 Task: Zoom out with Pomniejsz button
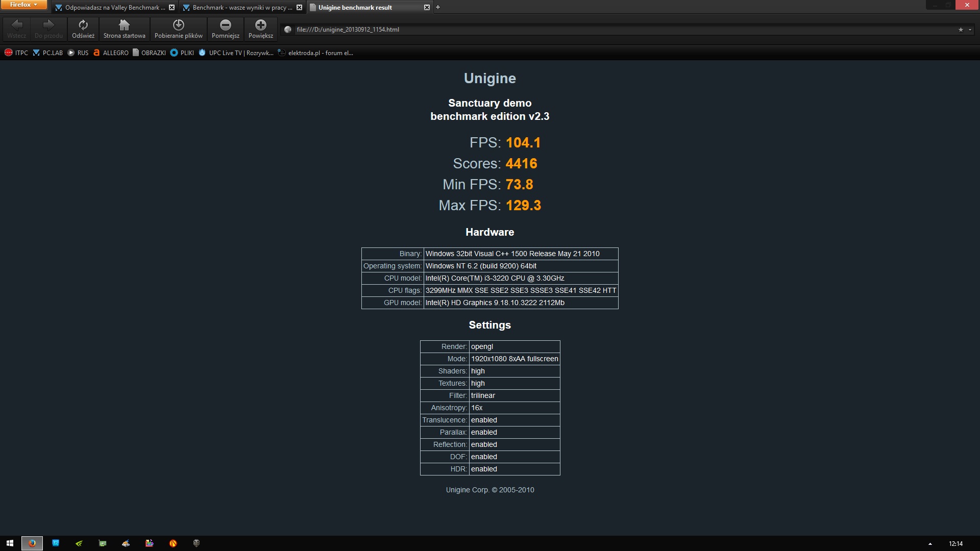click(x=225, y=29)
